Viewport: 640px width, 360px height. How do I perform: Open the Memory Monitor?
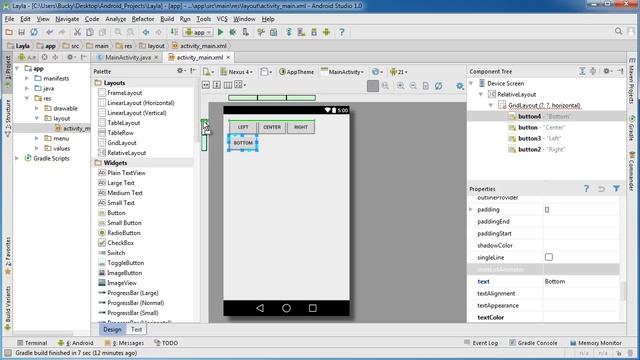[596, 343]
